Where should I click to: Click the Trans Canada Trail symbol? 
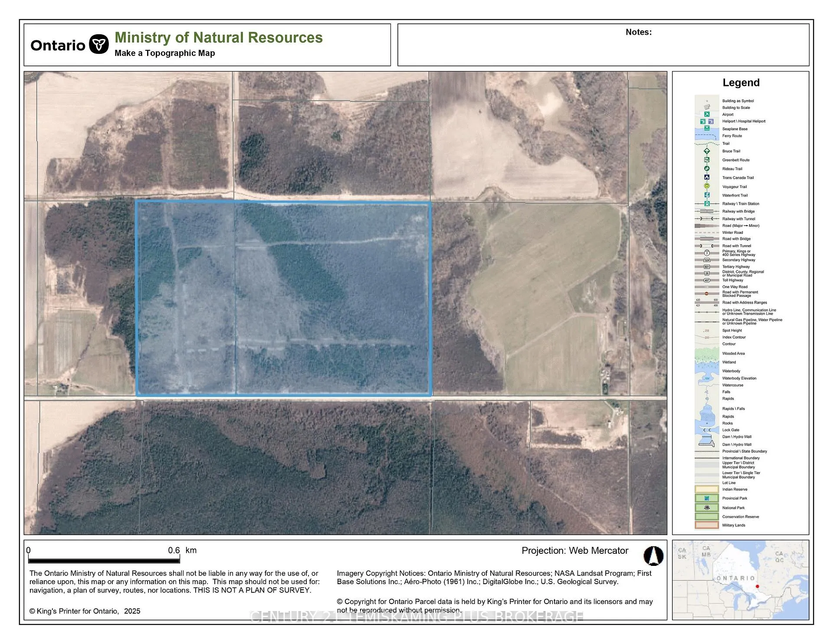[x=707, y=177]
